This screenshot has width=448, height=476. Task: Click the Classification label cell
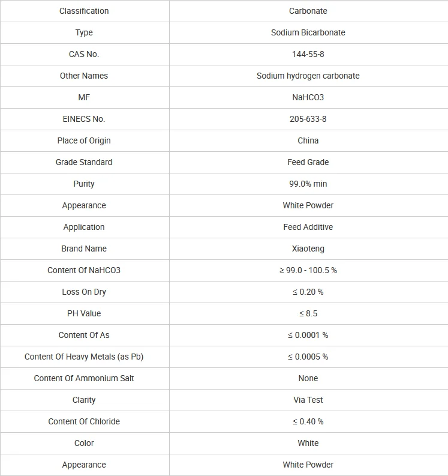[84, 11]
